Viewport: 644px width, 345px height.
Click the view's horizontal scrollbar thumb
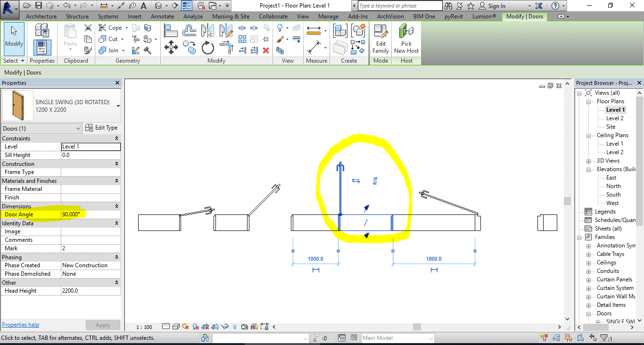click(416, 327)
